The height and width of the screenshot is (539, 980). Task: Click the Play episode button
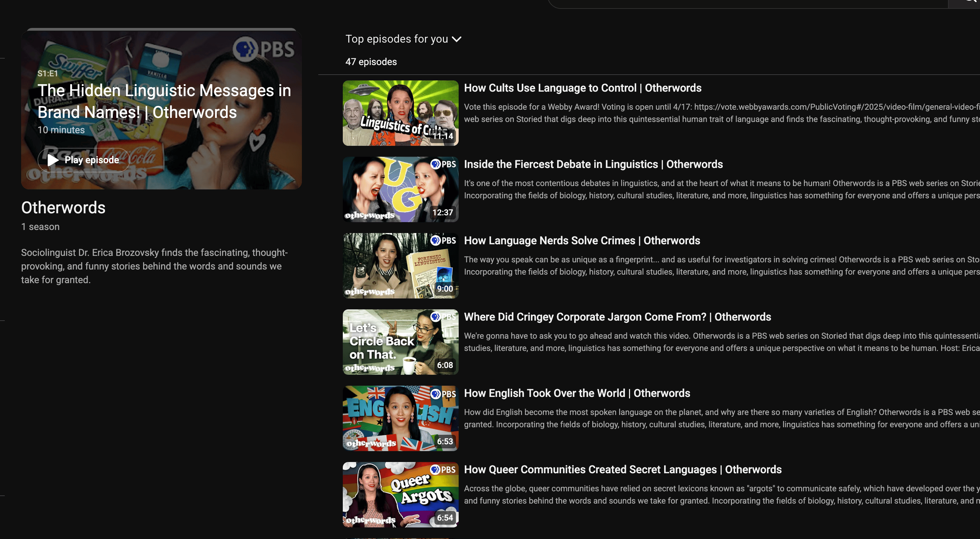coord(83,160)
